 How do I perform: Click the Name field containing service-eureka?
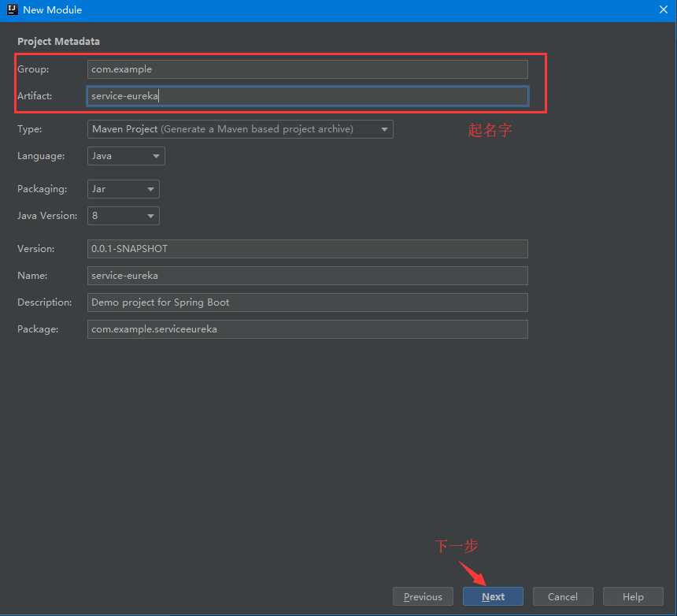pos(308,276)
